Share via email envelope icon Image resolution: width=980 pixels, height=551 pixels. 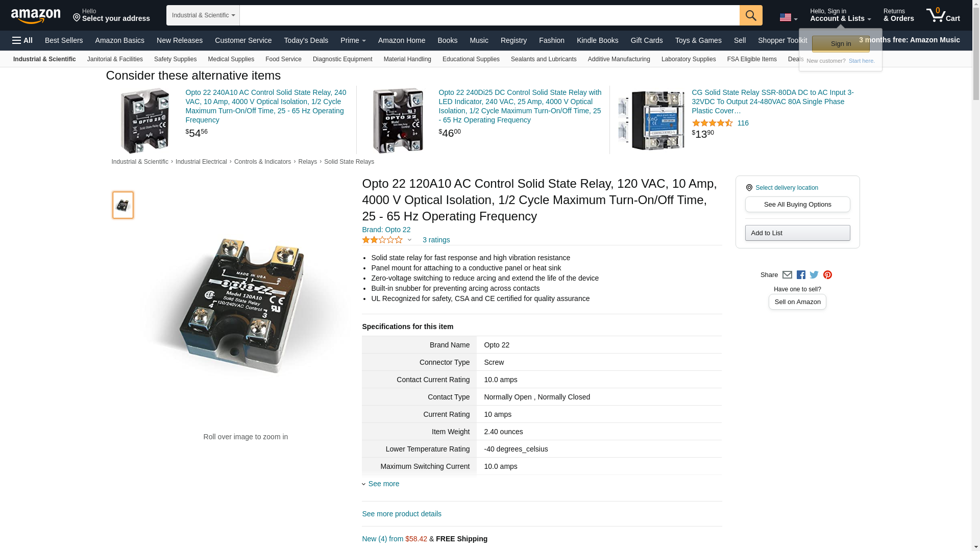[x=787, y=275]
